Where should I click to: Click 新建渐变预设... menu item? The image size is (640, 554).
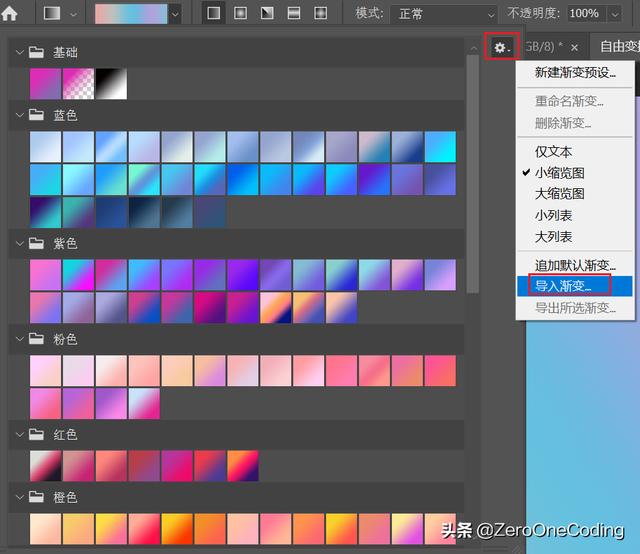(x=575, y=73)
